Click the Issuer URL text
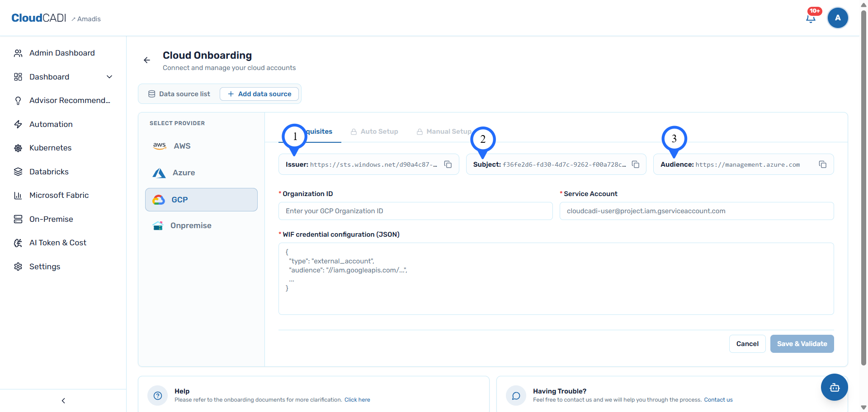This screenshot has height=412, width=868. tap(373, 165)
